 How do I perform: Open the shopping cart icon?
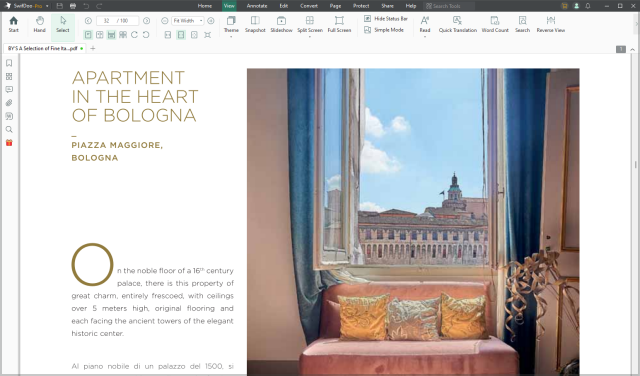(x=564, y=6)
